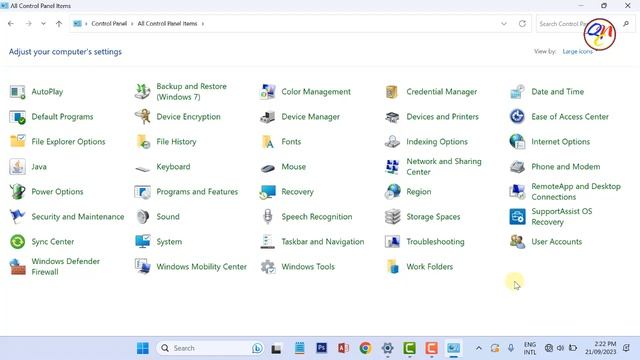
Task: Open the RemoteApp and Desktop Connections link
Action: [576, 191]
